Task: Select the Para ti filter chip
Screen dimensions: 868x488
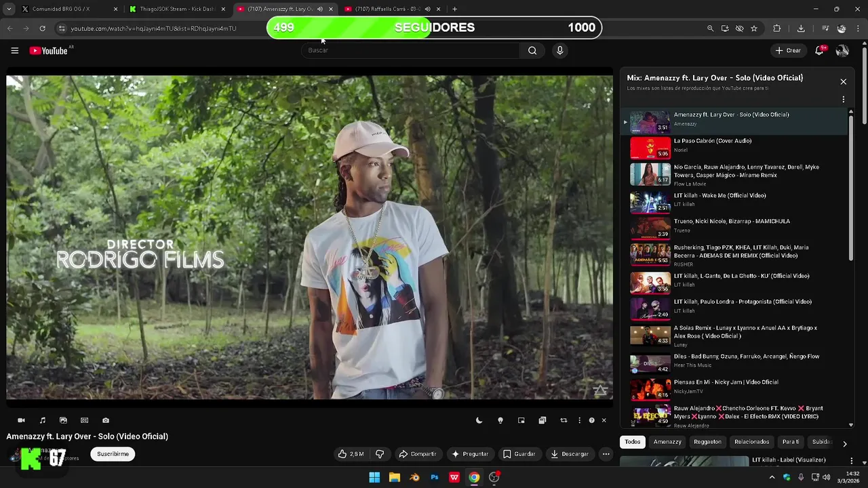Action: (x=791, y=442)
